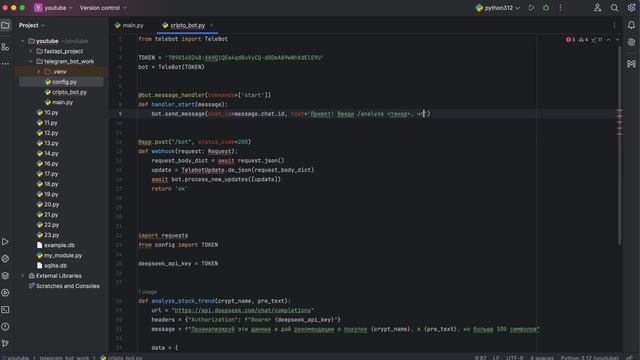Click telegram_bot_work breadcrumb
The width and height of the screenshot is (640, 360).
[64, 358]
